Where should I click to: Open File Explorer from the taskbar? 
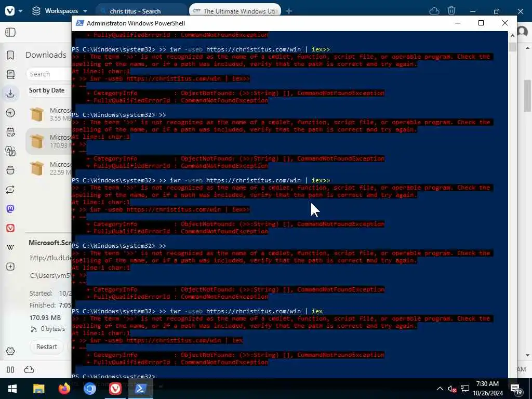(x=38, y=389)
